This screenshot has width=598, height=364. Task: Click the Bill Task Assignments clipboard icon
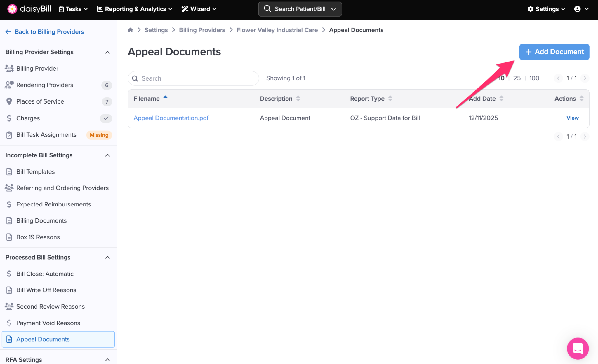[x=9, y=135]
